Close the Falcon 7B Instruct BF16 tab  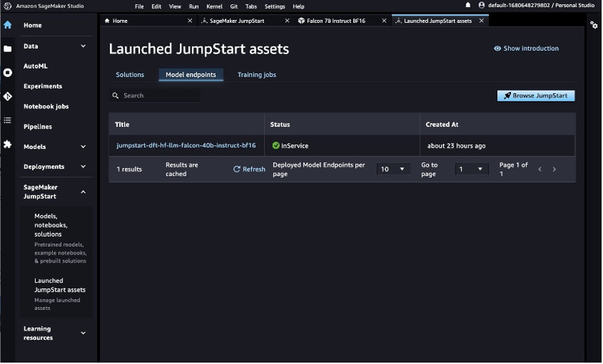point(384,21)
